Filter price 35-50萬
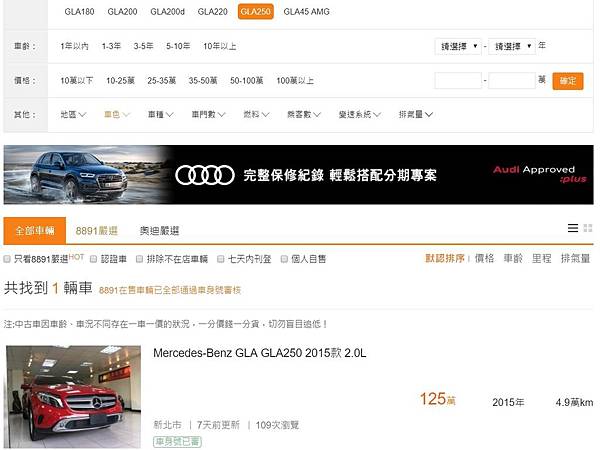 [203, 81]
